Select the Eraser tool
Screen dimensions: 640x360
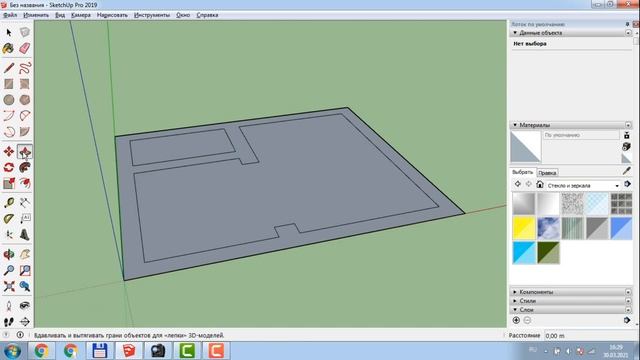24,48
